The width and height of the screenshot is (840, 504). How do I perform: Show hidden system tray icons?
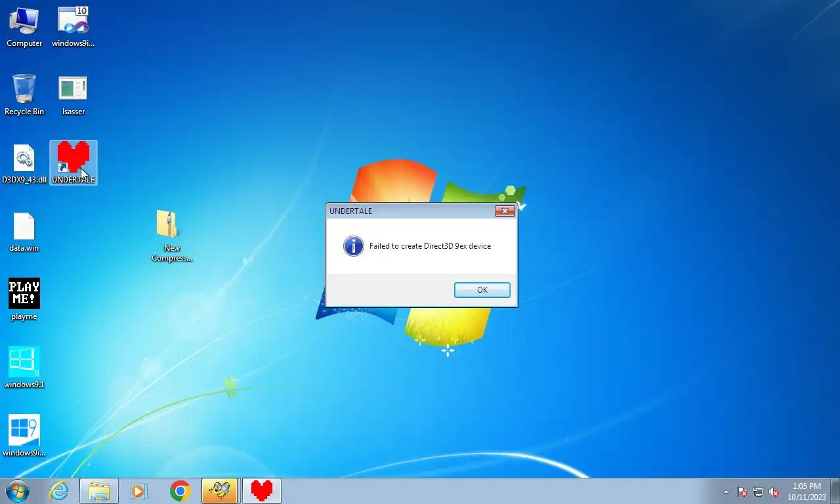pos(726,492)
